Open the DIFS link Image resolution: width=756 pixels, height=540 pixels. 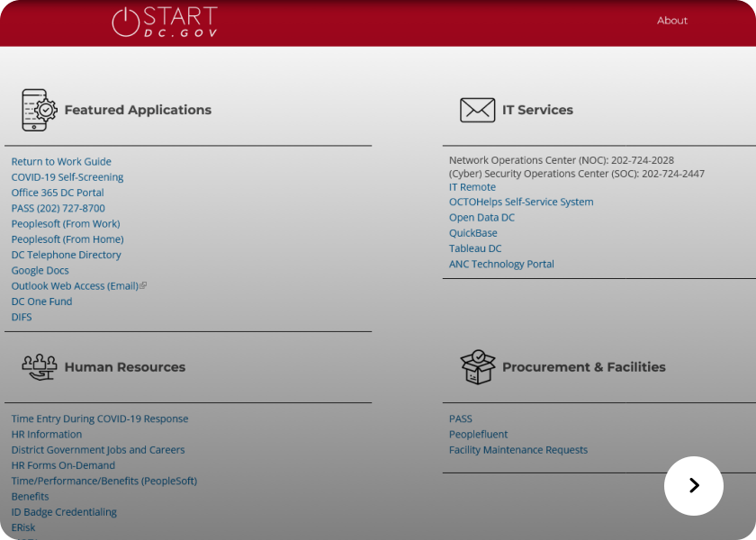pyautogui.click(x=22, y=317)
